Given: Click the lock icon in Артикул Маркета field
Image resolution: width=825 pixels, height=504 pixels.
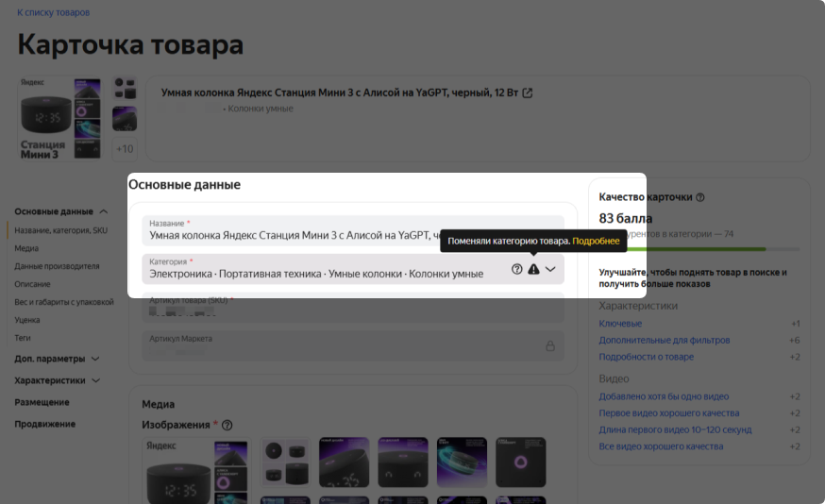Looking at the screenshot, I should pos(550,346).
